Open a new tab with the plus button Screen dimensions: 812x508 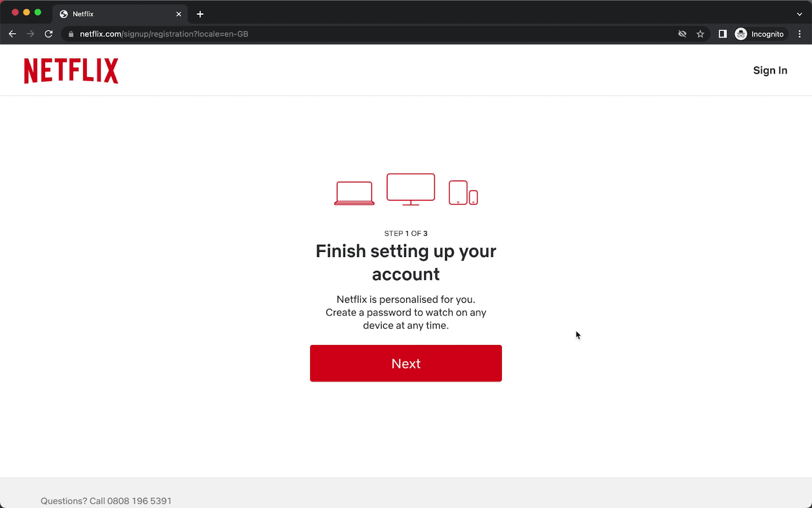click(200, 14)
